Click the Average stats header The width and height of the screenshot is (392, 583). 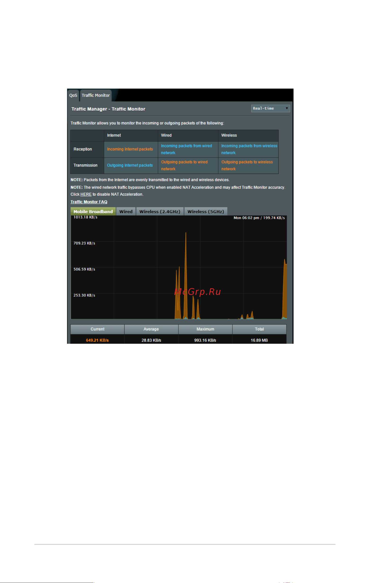151,329
